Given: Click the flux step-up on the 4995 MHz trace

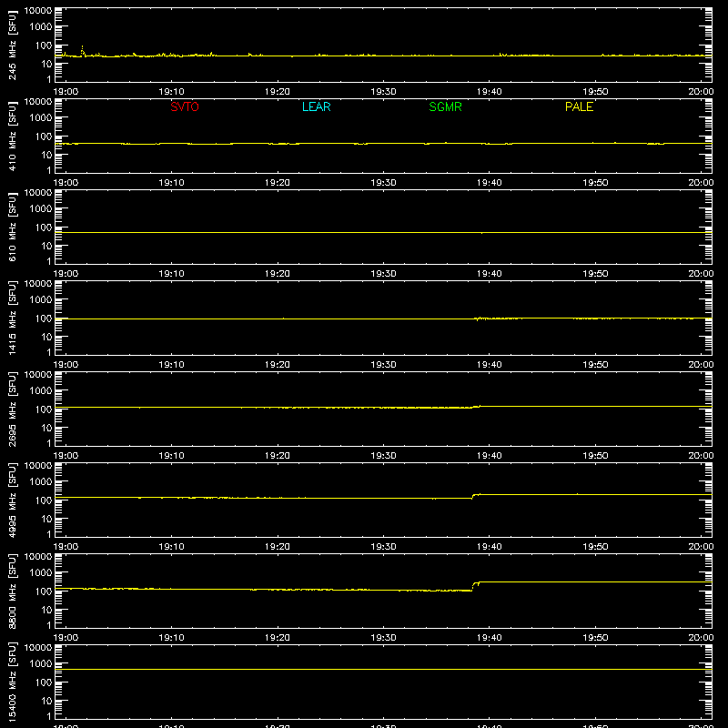Looking at the screenshot, I should coord(474,496).
